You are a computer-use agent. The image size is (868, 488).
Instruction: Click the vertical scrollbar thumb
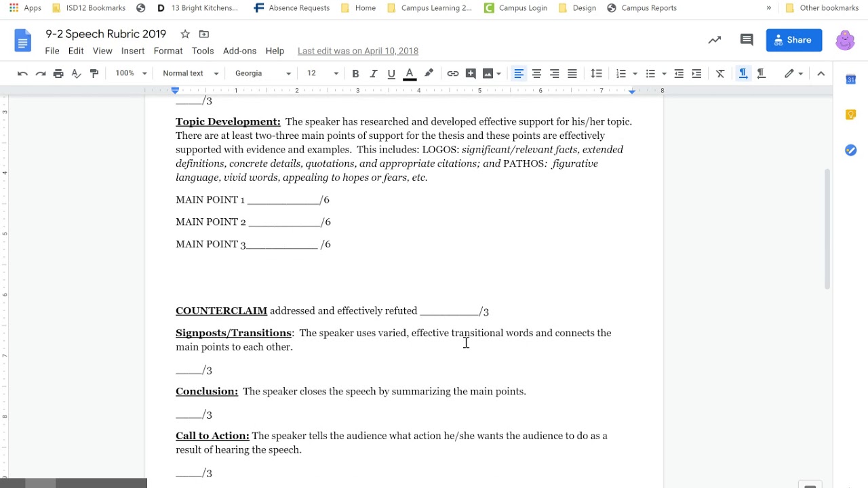(x=827, y=229)
